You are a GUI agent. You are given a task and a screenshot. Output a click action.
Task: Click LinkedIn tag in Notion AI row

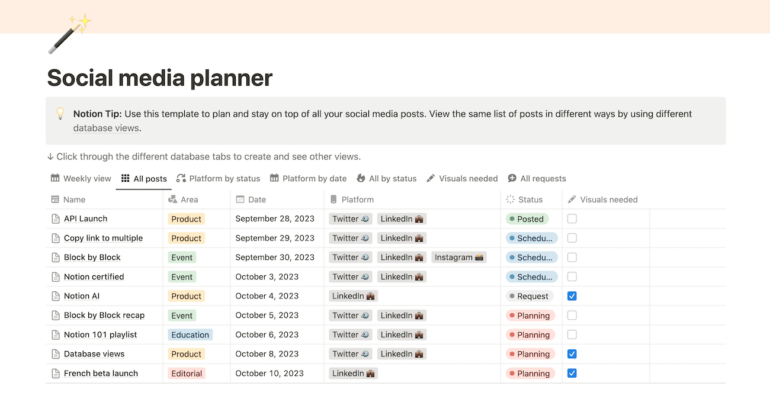(x=353, y=296)
